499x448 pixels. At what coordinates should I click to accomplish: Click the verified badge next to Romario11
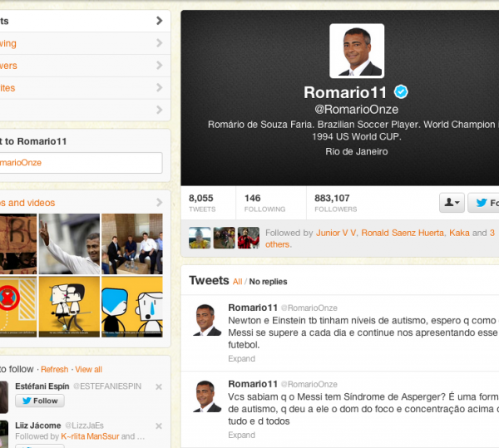click(401, 91)
